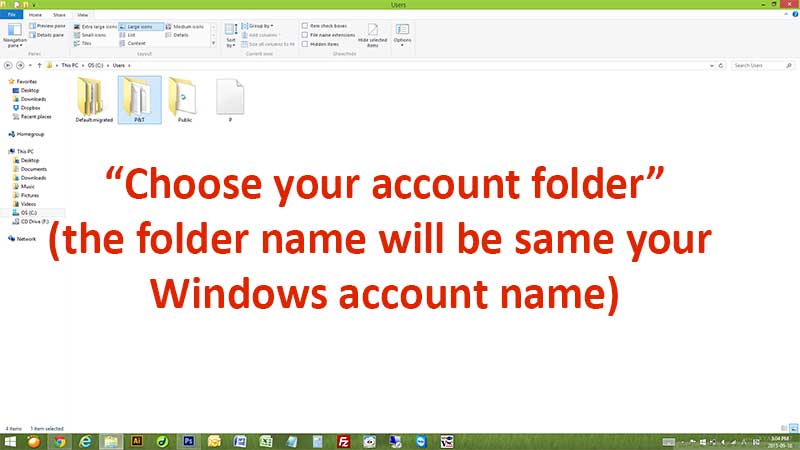Open address bar history dropdown
This screenshot has width=800, height=450.
712,65
